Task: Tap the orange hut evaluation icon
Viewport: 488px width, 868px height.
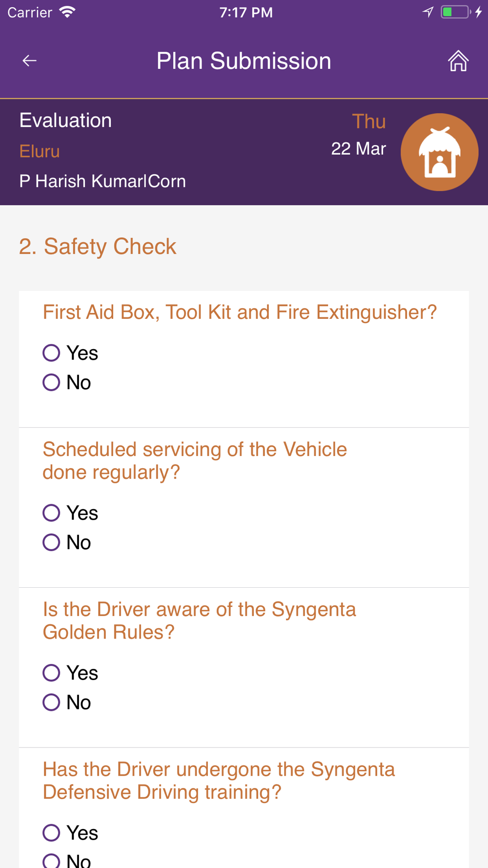Action: tap(439, 152)
